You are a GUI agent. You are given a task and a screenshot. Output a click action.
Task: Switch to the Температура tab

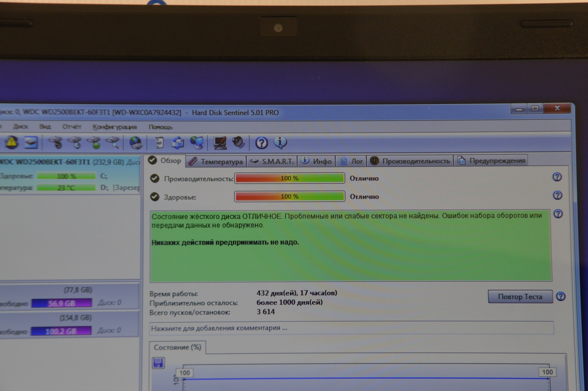coord(216,161)
